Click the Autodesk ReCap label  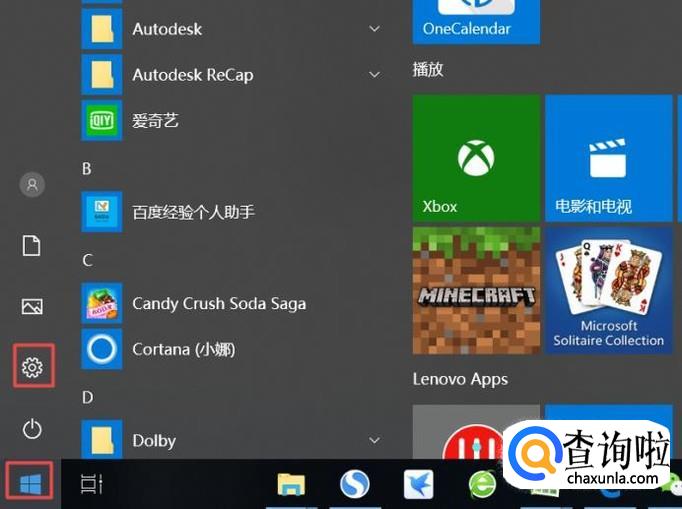pos(193,75)
